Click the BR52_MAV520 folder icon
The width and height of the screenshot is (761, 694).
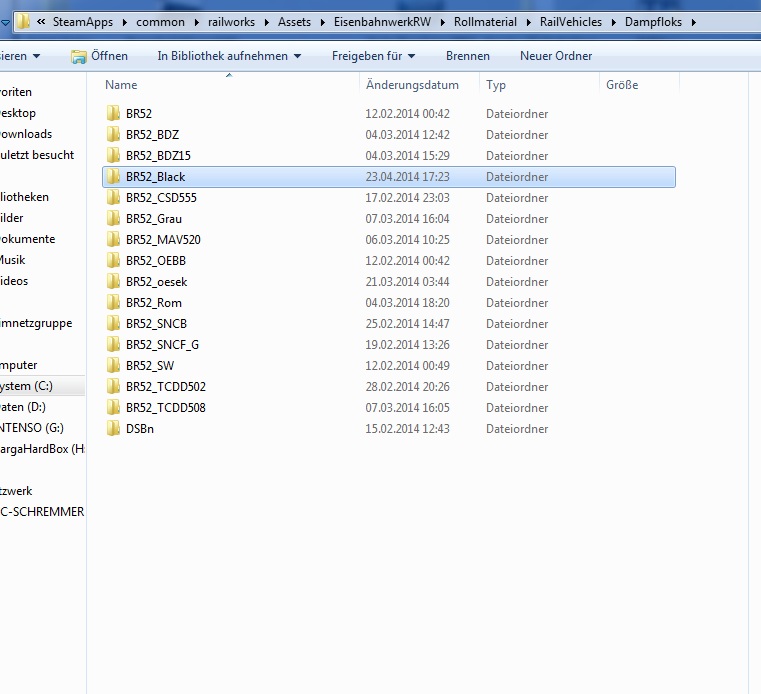tap(113, 239)
